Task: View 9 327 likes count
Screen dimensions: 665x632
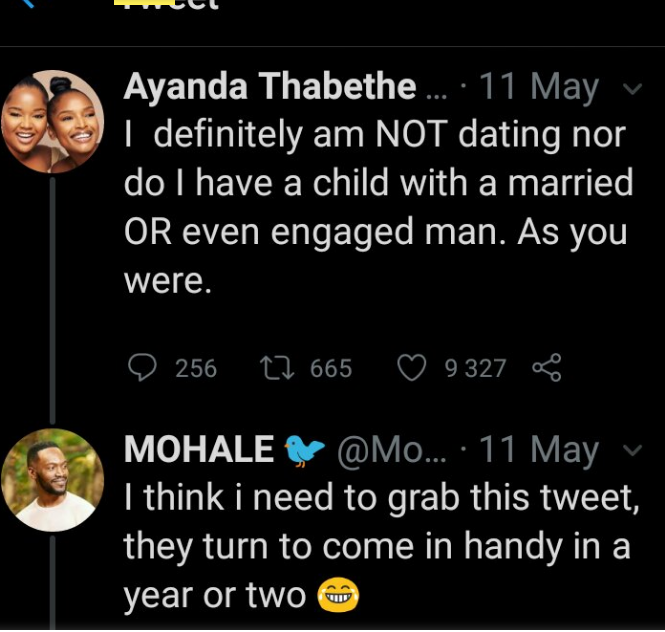Action: click(475, 368)
